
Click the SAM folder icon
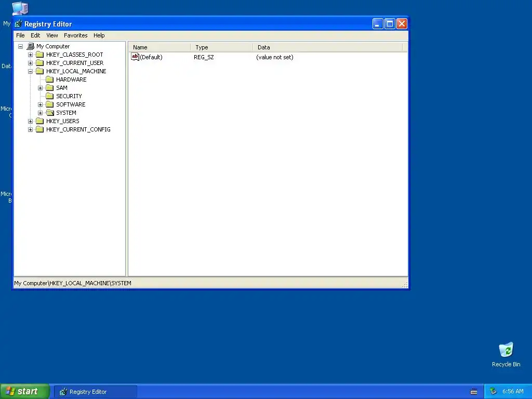49,88
